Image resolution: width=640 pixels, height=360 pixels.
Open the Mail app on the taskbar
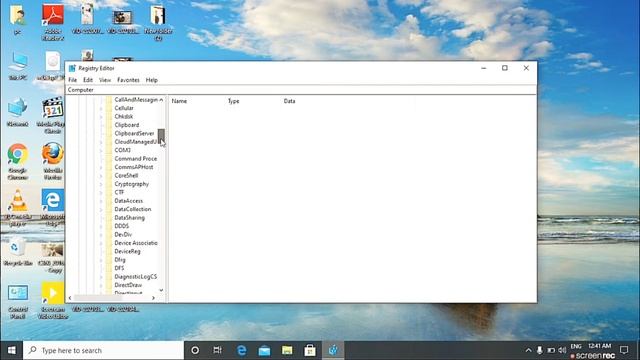pos(264,350)
